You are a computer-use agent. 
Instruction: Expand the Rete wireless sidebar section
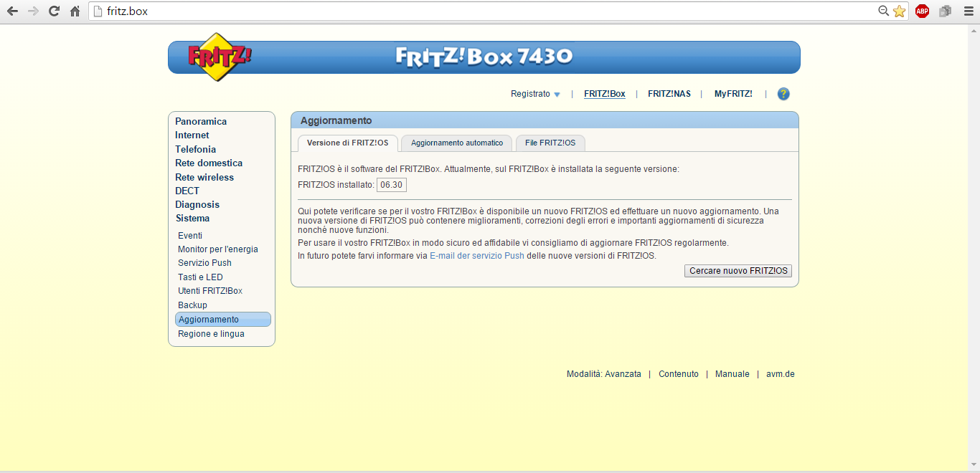[x=204, y=177]
